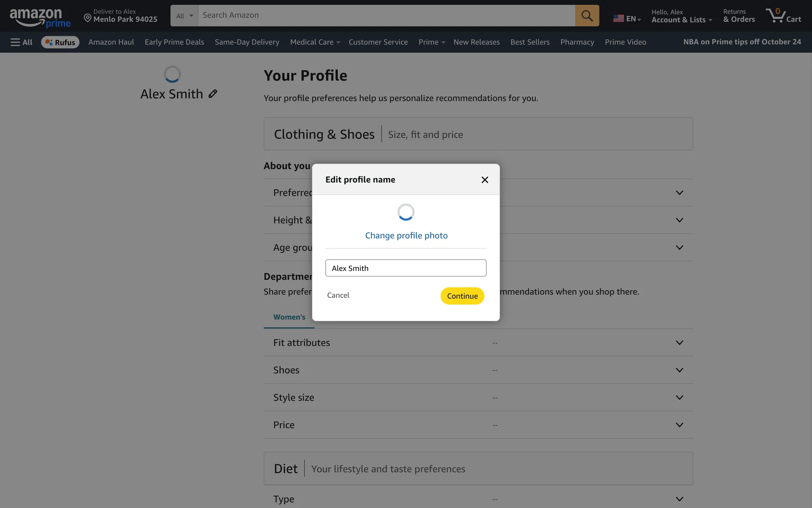Screen dimensions: 812x508
Task: Close the Edit profile name dialog
Action: [485, 180]
